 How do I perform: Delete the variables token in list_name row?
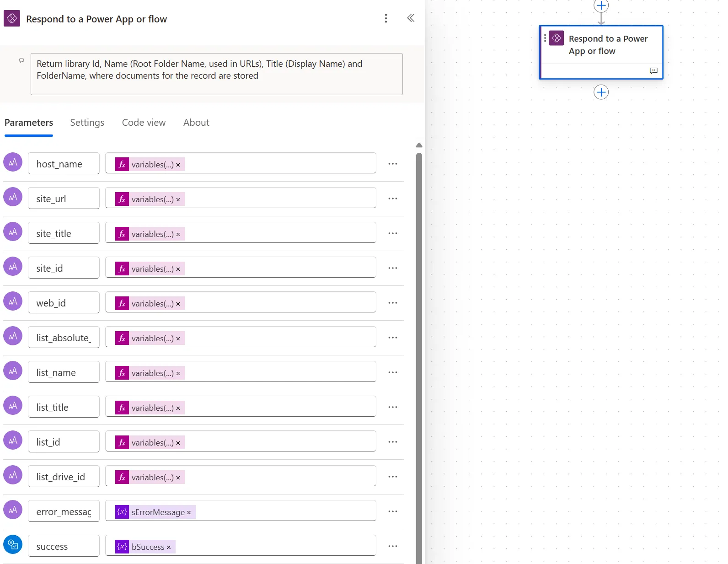click(x=178, y=373)
